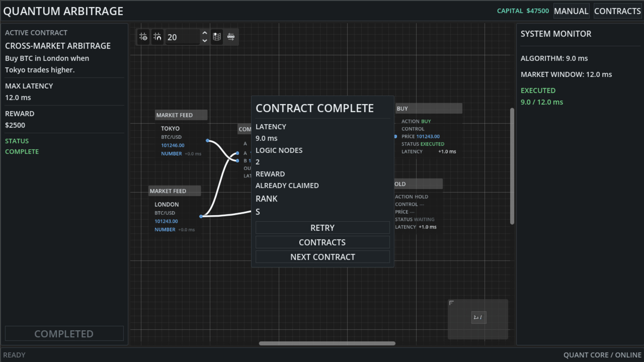Click BUY node price 101243.00

click(428, 136)
